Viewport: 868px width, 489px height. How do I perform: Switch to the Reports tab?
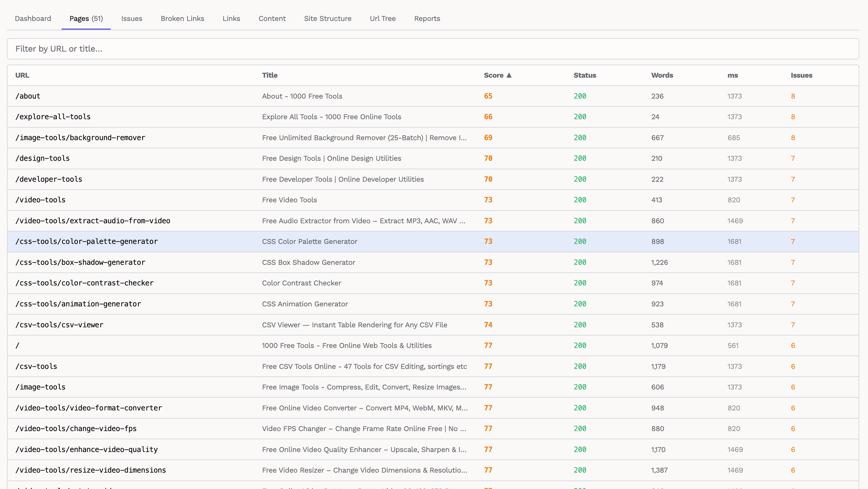tap(427, 19)
